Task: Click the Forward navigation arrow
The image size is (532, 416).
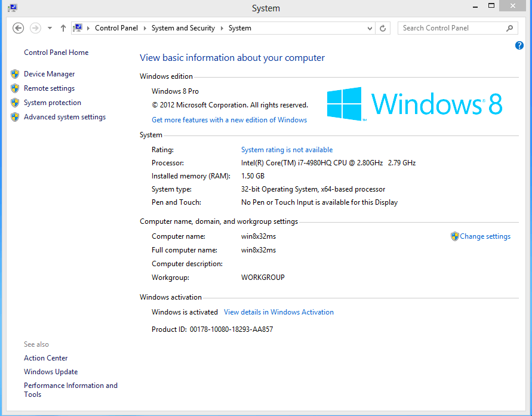Action: point(35,28)
